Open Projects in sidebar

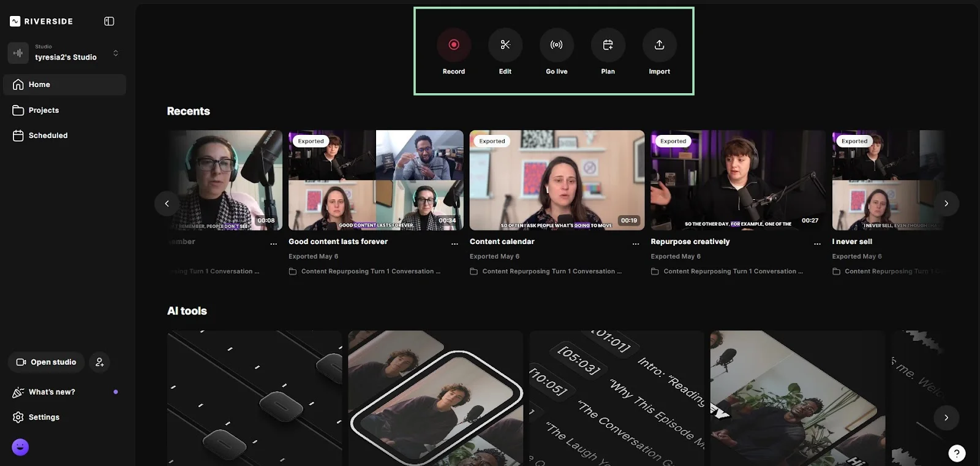point(64,110)
